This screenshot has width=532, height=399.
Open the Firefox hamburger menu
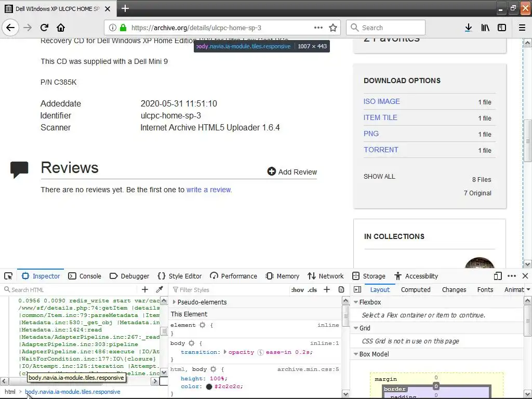coord(522,28)
